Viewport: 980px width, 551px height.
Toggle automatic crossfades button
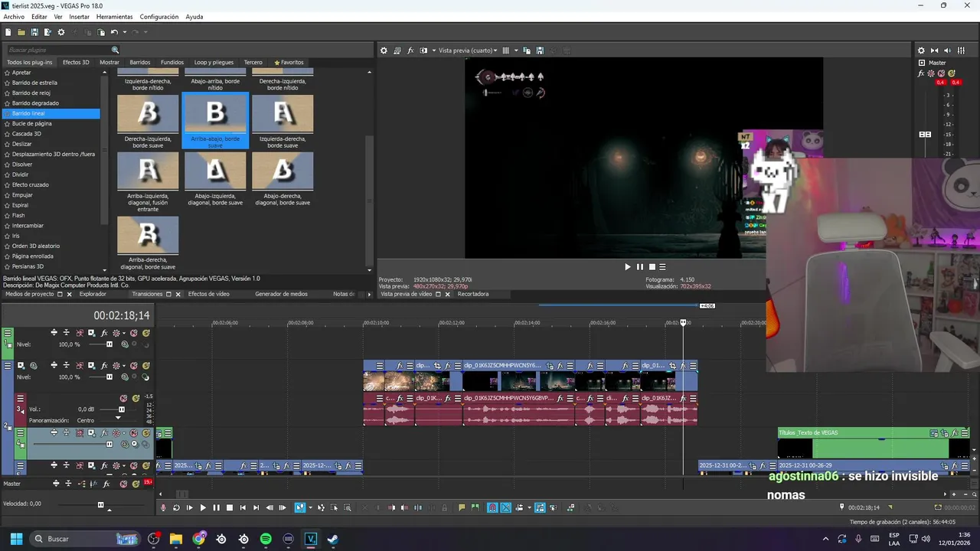tap(505, 507)
